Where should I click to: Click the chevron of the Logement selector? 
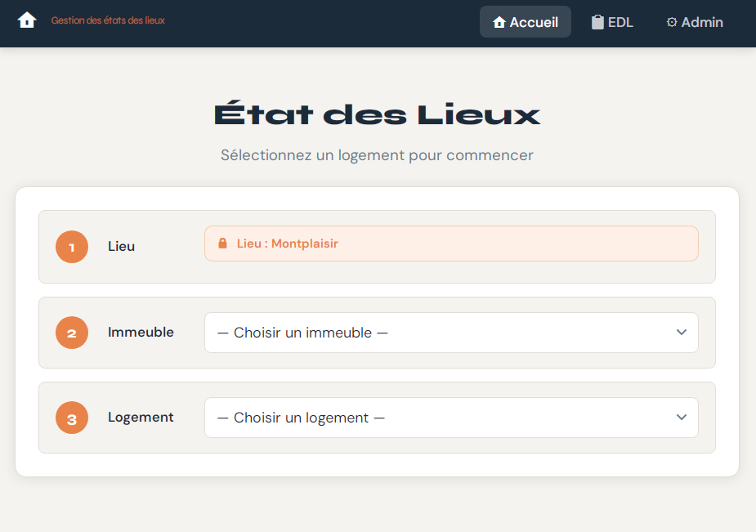point(681,418)
